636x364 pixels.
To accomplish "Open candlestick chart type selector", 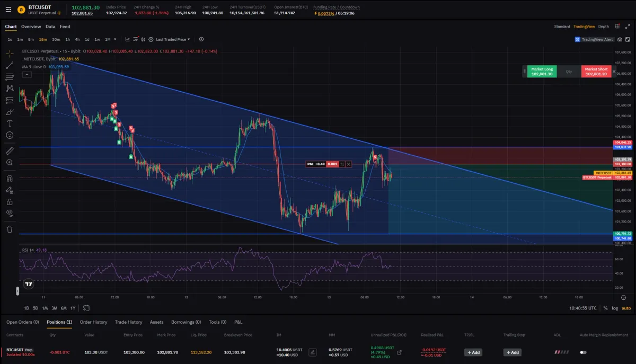I will coord(143,39).
